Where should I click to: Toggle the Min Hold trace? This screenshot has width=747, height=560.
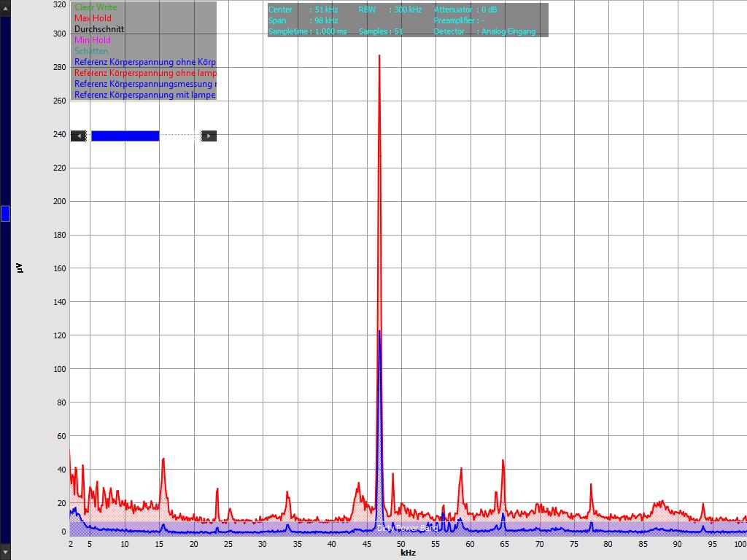click(x=93, y=40)
